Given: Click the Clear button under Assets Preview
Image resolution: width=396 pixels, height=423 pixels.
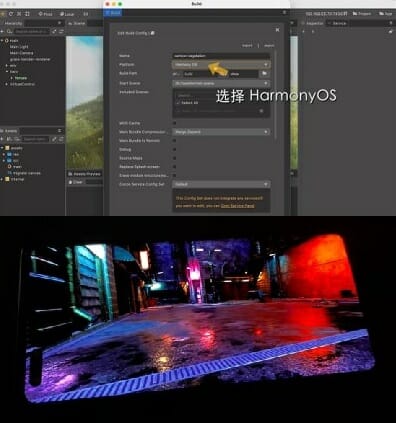Looking at the screenshot, I should click(75, 182).
